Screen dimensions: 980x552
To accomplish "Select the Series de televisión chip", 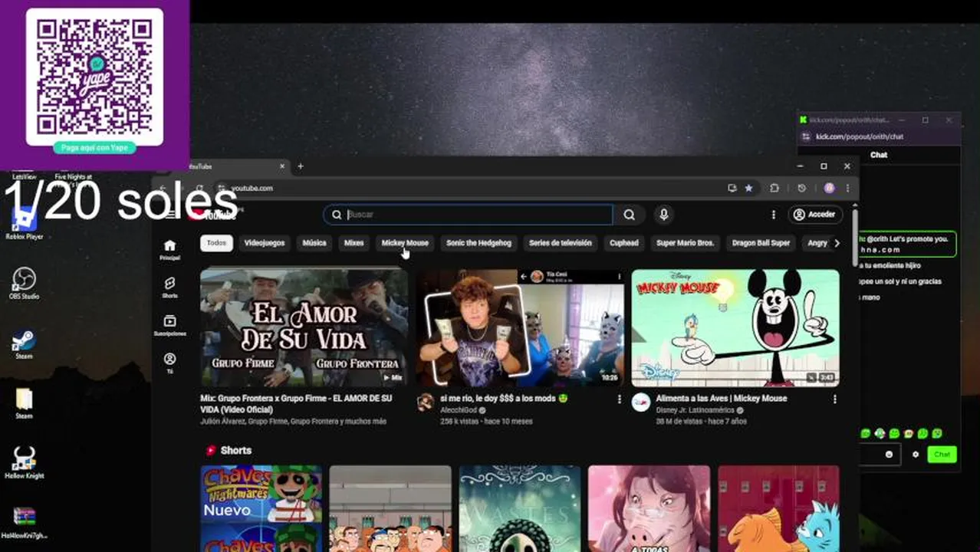I will coord(561,243).
